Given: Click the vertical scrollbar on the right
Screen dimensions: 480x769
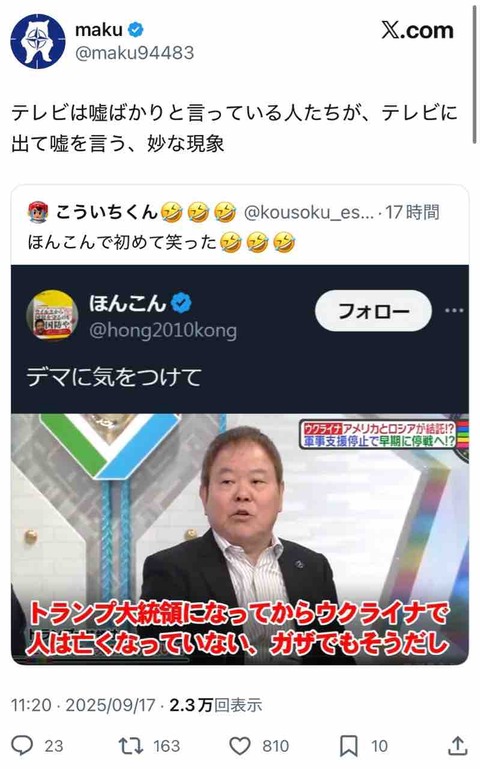Looking at the screenshot, I should tap(475, 74).
